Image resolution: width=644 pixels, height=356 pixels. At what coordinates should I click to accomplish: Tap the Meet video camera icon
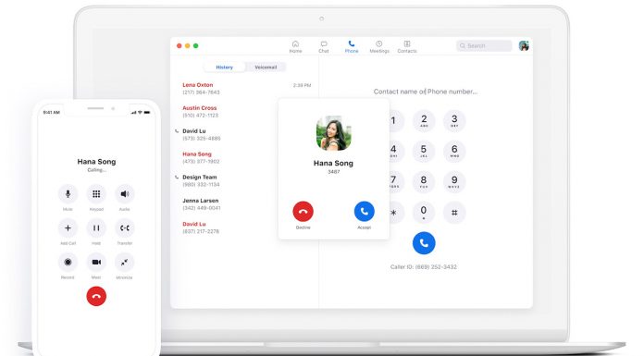(x=96, y=262)
